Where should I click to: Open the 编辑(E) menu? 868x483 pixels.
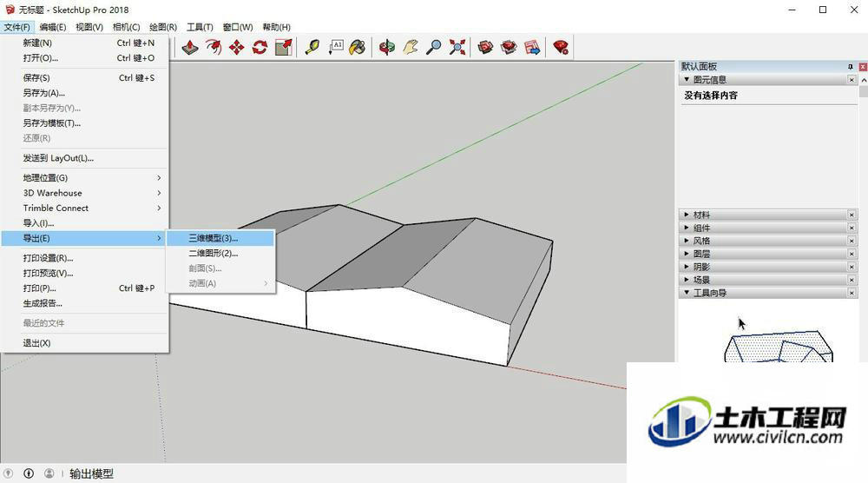(53, 27)
